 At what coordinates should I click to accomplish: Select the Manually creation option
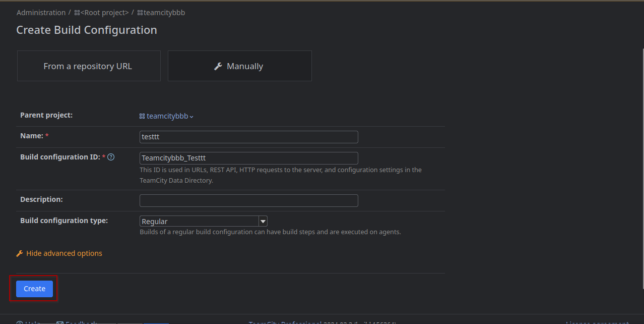click(x=239, y=66)
